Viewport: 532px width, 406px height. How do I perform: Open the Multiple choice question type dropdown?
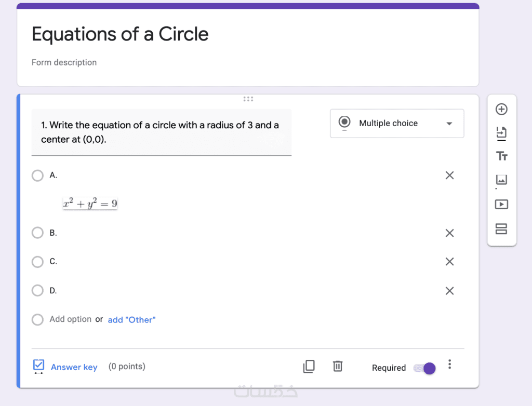tap(397, 124)
